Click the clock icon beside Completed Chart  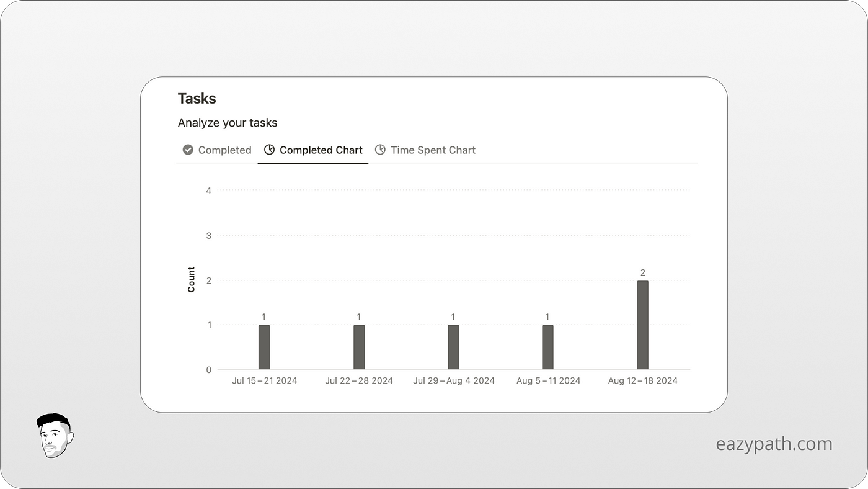pos(269,150)
